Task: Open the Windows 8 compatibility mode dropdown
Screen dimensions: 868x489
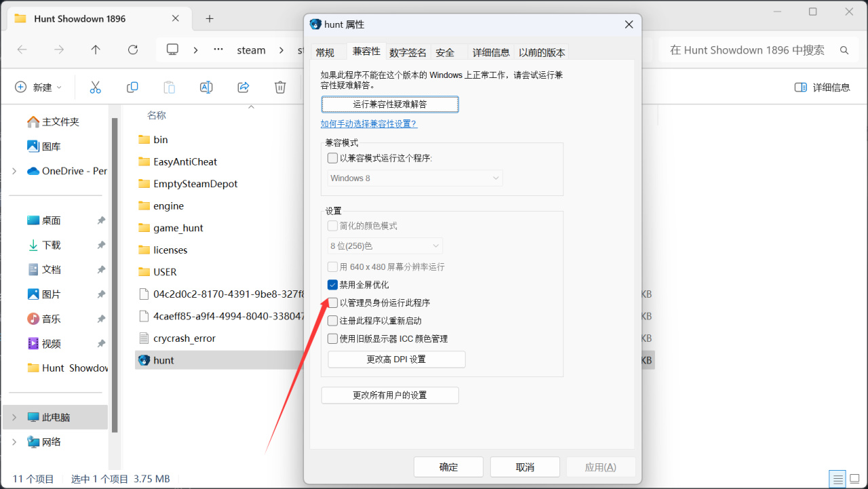Action: (x=415, y=178)
